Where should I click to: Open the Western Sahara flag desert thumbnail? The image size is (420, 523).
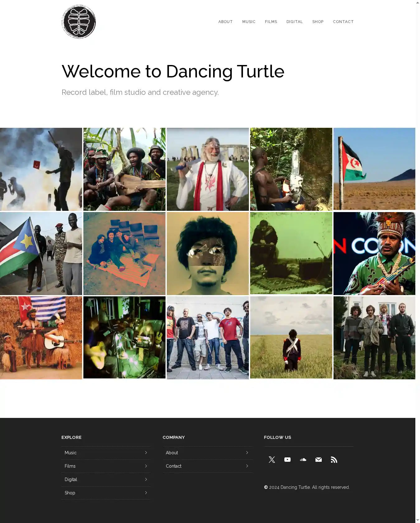click(374, 169)
